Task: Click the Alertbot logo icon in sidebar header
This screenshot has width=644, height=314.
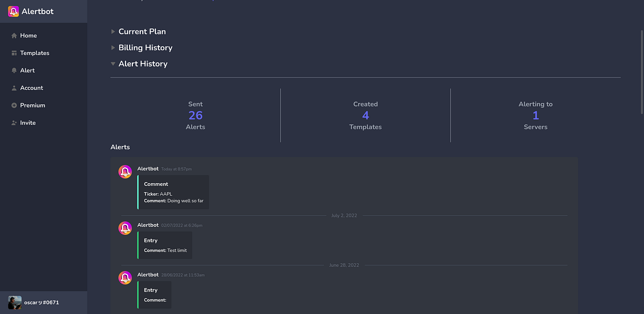Action: (14, 11)
